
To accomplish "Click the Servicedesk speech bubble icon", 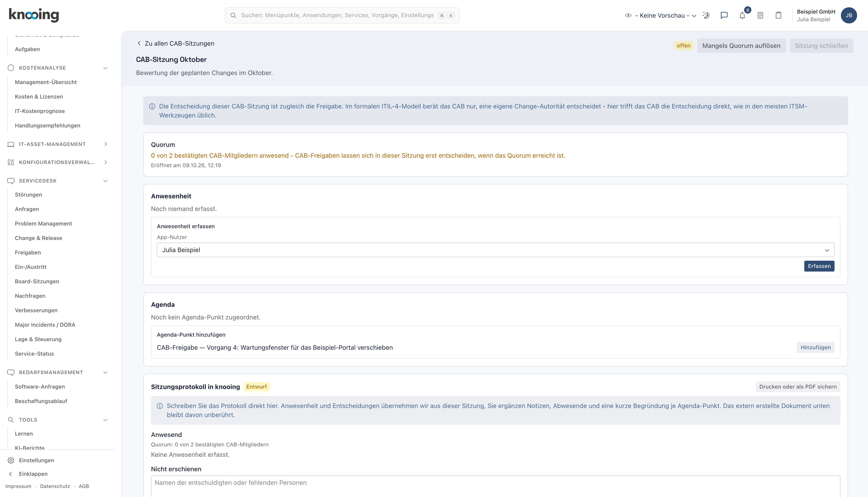I will pos(11,181).
